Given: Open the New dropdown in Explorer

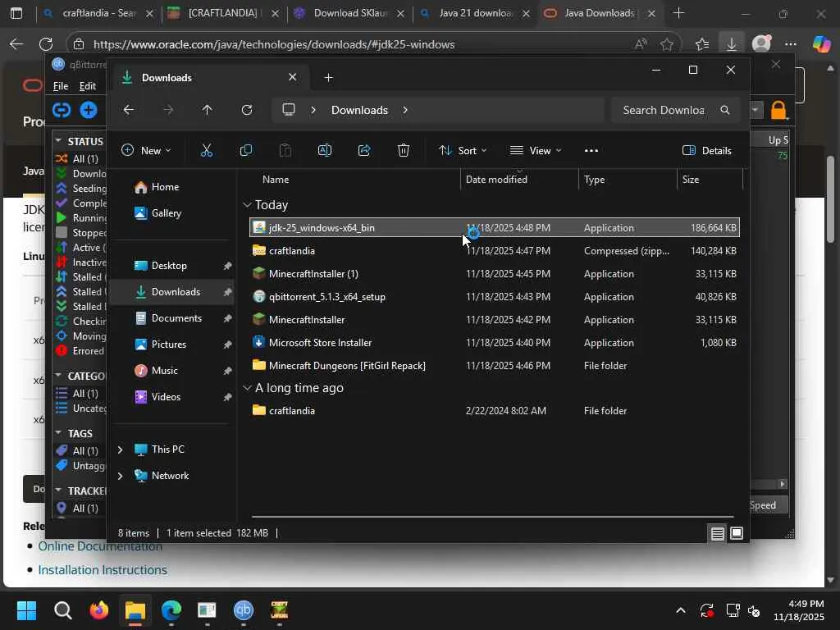Looking at the screenshot, I should 146,151.
